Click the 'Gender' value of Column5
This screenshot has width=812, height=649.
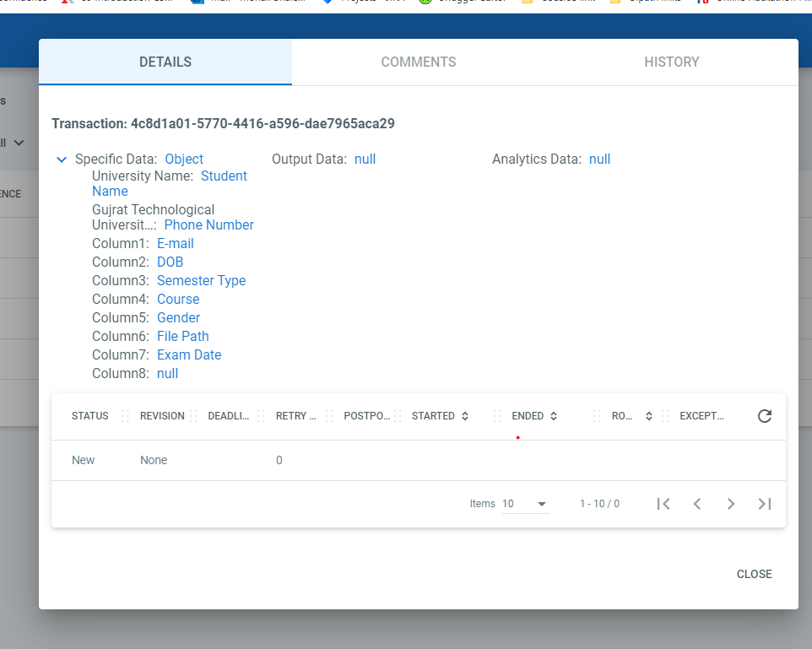click(x=178, y=318)
